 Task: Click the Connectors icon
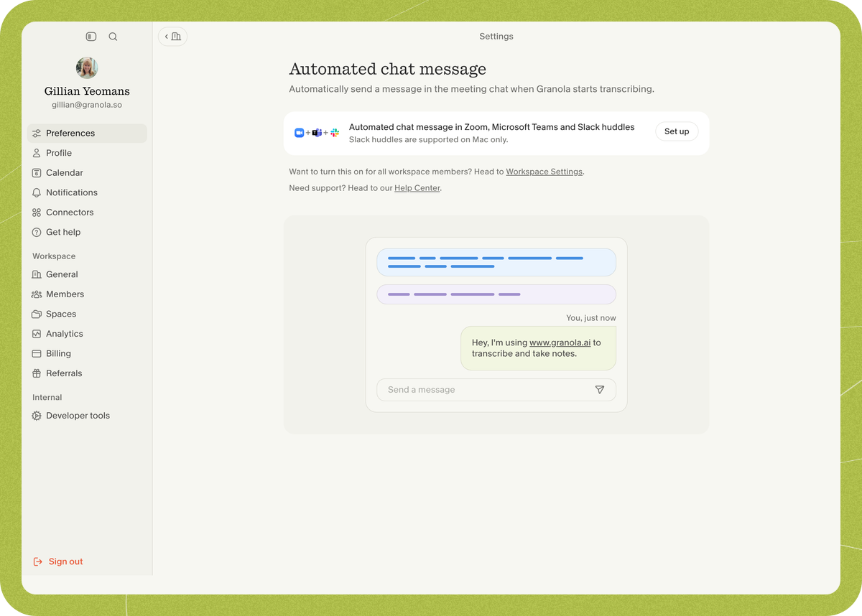(37, 213)
